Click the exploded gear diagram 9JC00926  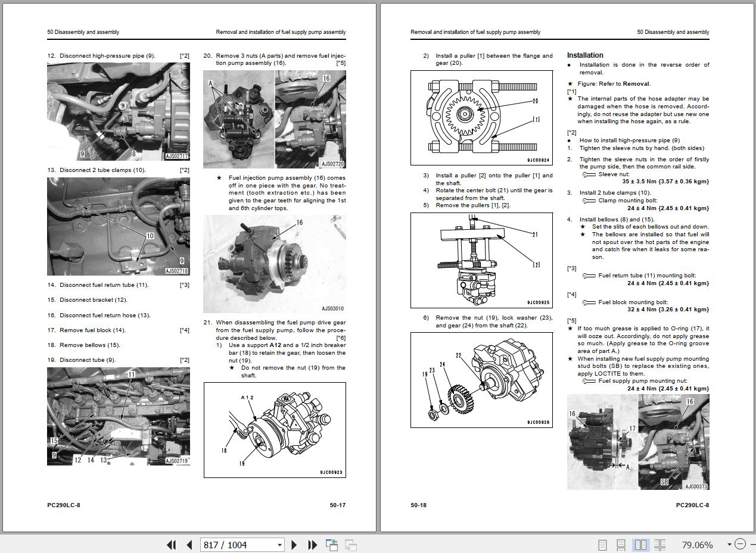click(481, 380)
